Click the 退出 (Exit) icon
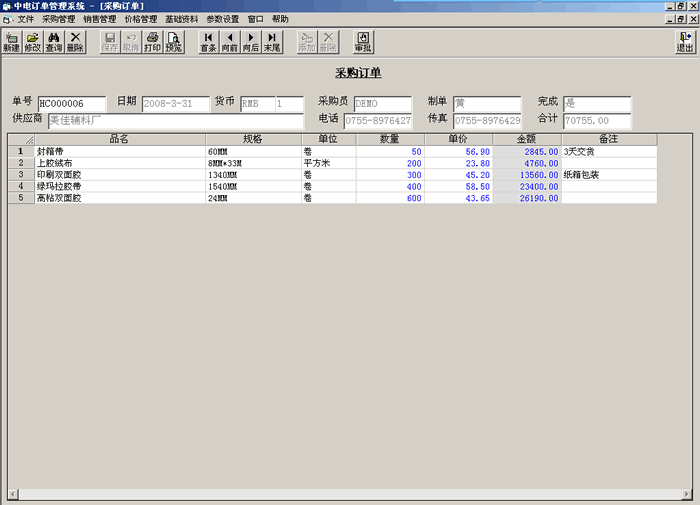 (685, 42)
